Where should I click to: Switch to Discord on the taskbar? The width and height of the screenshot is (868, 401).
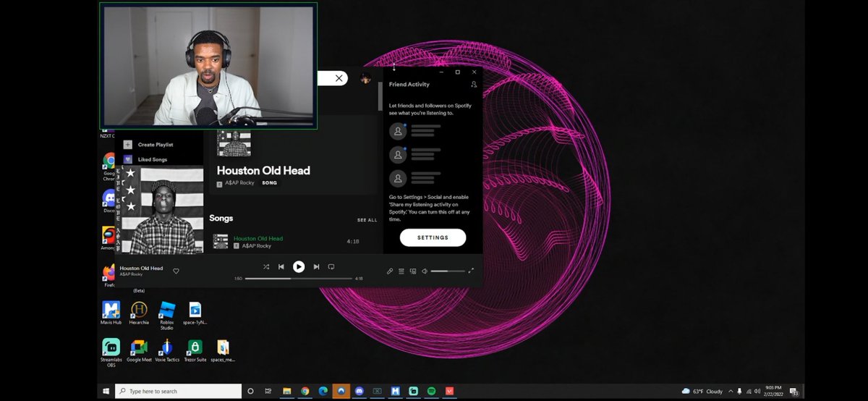(x=359, y=391)
